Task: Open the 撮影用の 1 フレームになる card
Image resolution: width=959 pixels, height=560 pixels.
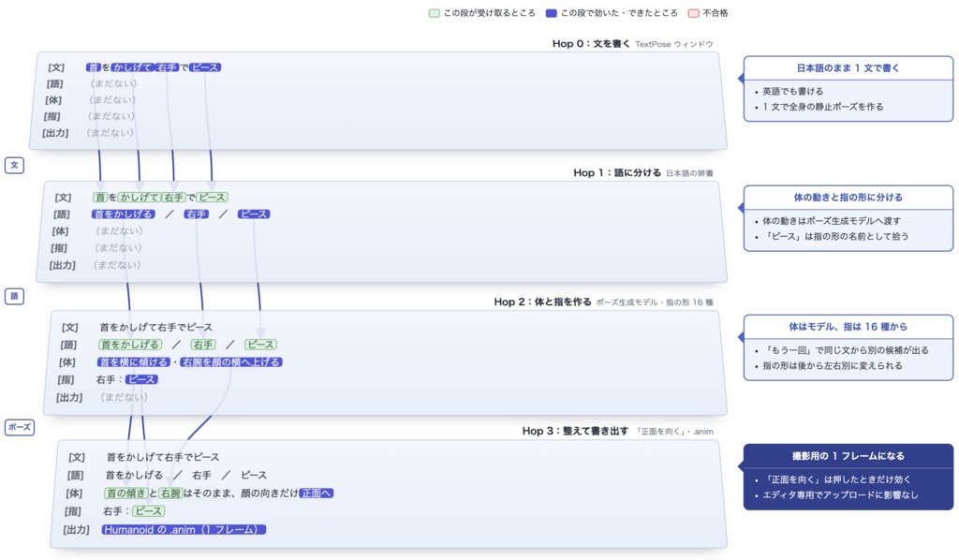Action: [848, 477]
